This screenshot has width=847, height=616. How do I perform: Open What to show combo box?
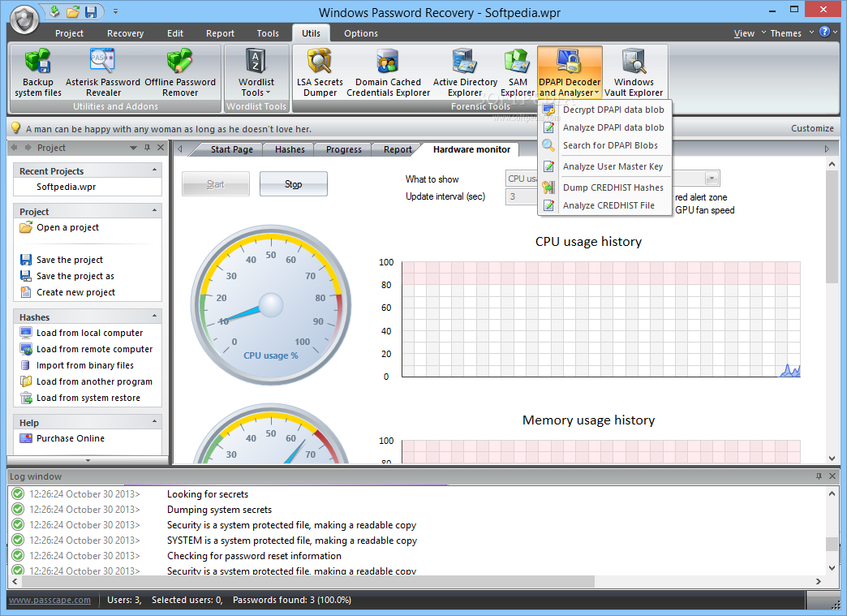712,179
